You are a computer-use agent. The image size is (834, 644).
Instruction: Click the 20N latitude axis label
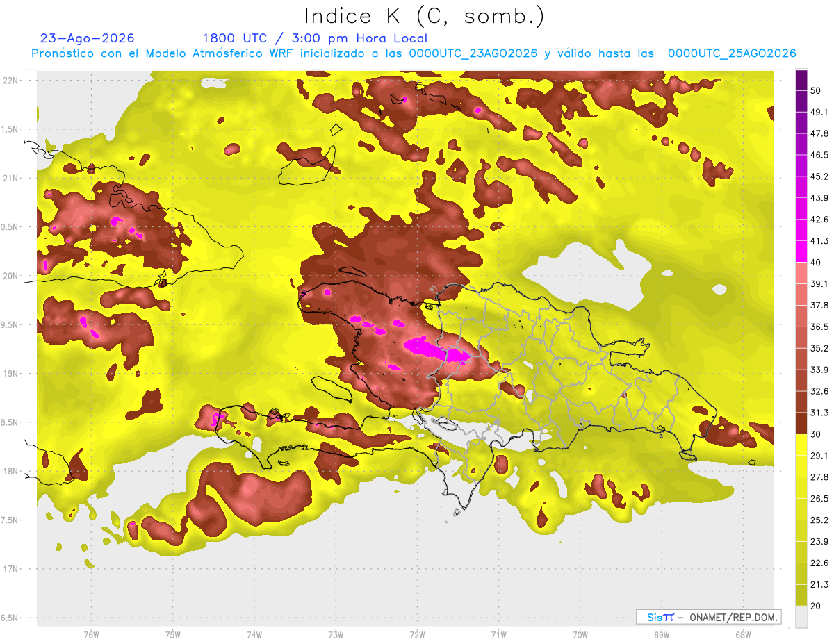click(x=11, y=275)
